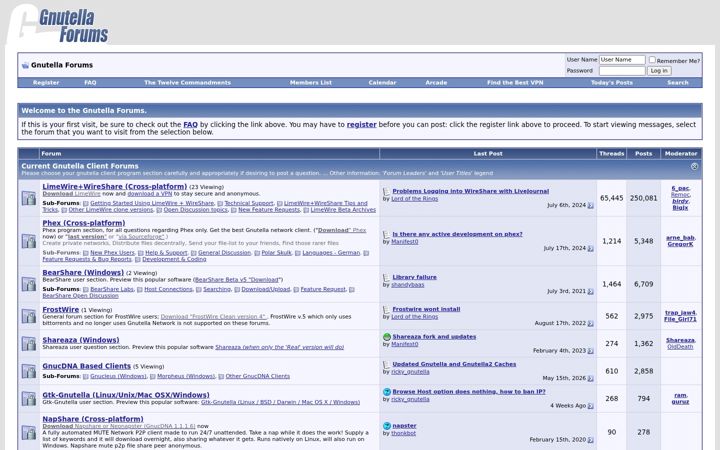The image size is (720, 450).
Task: Open moderator arne_bab profile
Action: (x=680, y=238)
